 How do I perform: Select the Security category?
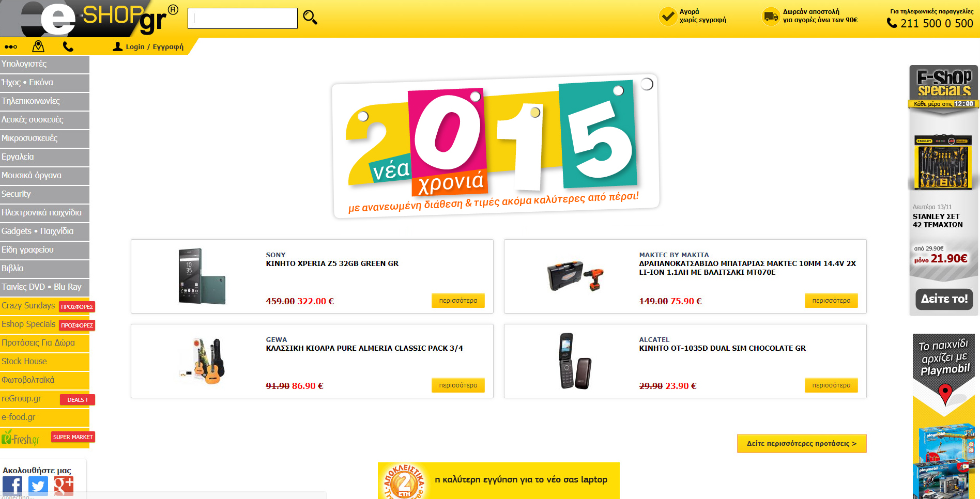tap(44, 194)
